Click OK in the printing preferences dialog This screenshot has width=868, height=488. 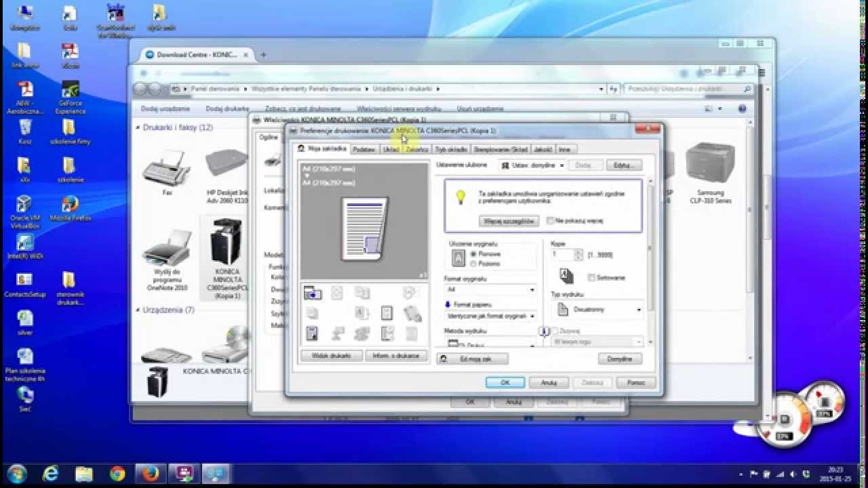point(505,382)
